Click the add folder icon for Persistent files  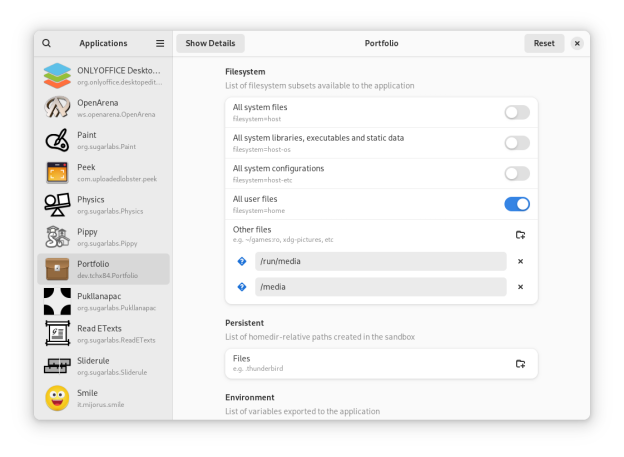(x=520, y=364)
